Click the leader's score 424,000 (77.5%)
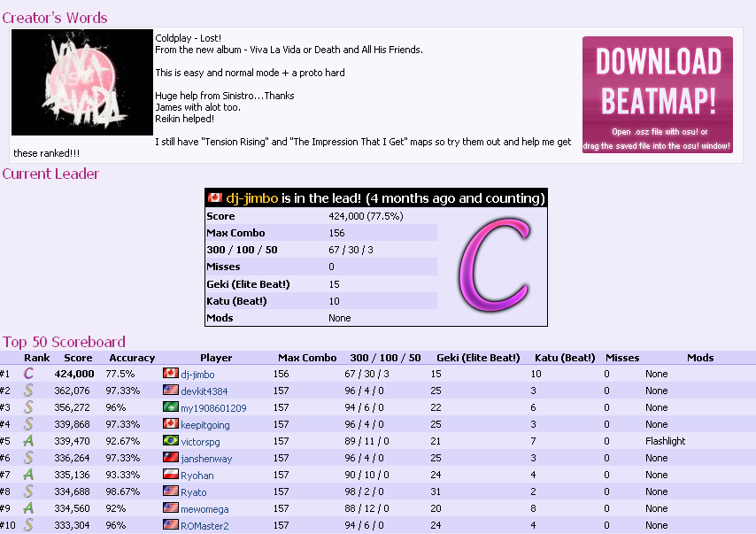 (x=366, y=216)
